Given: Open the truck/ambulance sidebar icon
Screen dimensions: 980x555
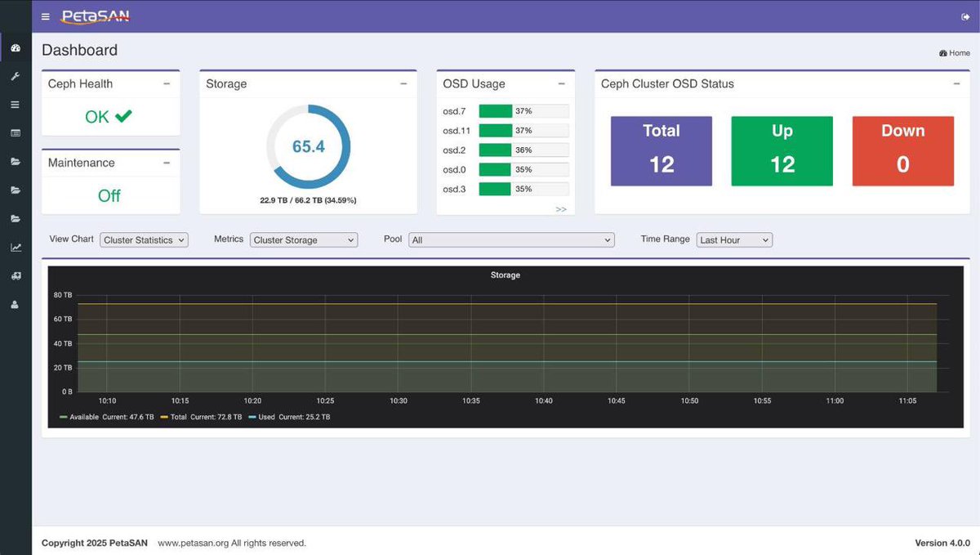Looking at the screenshot, I should pos(16,275).
